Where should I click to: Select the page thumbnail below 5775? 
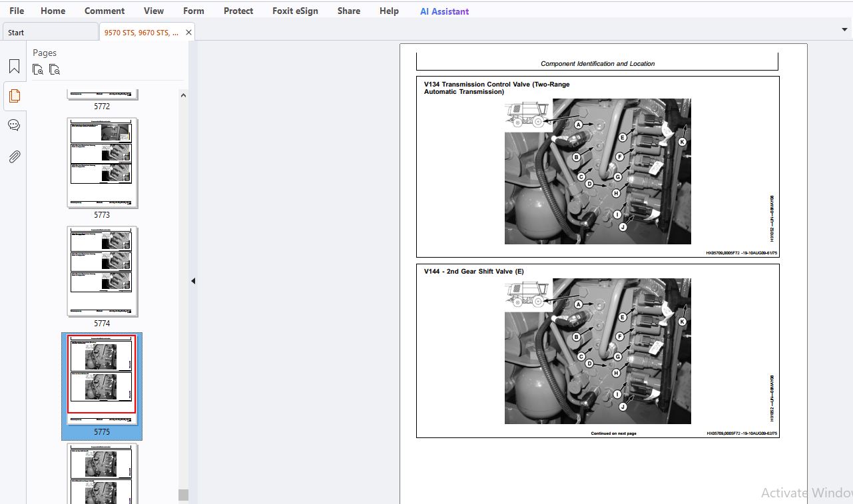102,474
